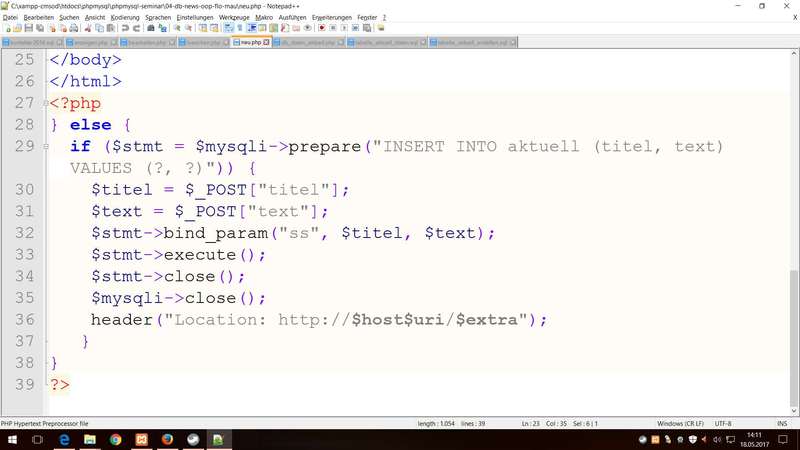Select the neu.php tab
This screenshot has height=450, width=800.
pyautogui.click(x=251, y=42)
